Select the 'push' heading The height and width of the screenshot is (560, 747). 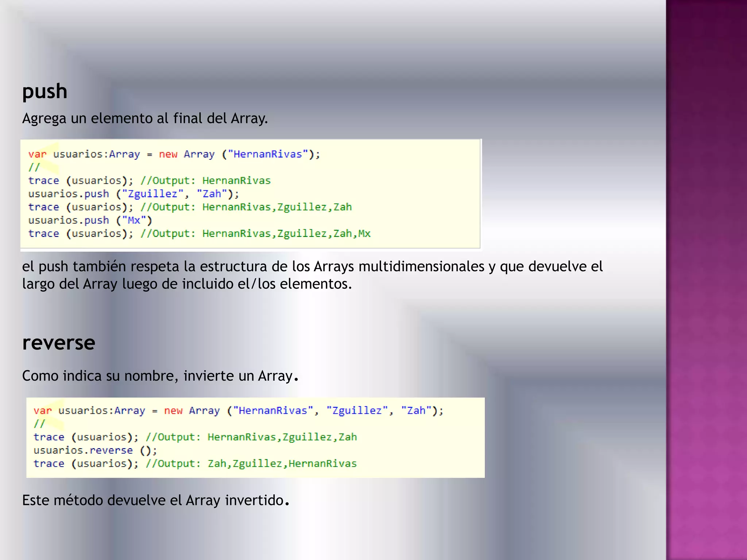pos(44,92)
